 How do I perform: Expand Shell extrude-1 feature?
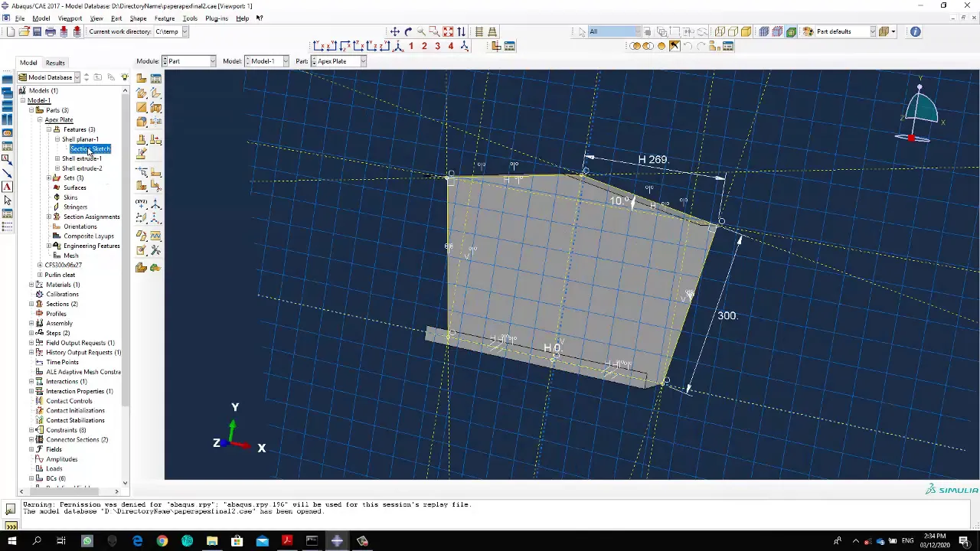pyautogui.click(x=57, y=158)
